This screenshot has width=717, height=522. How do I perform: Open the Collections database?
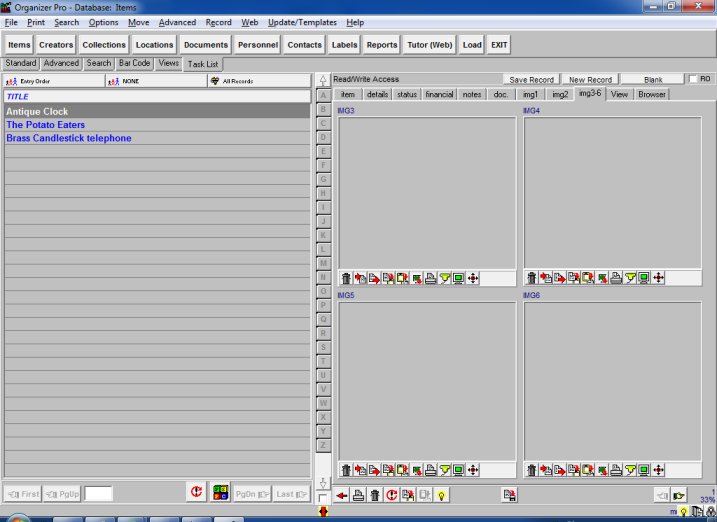(104, 45)
